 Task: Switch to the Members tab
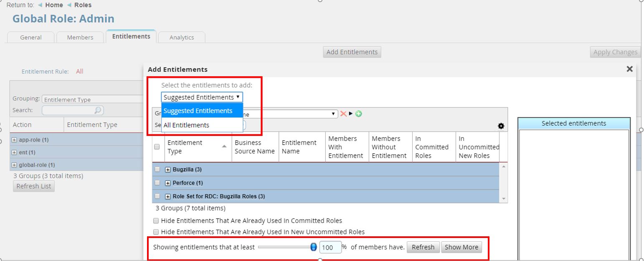80,37
